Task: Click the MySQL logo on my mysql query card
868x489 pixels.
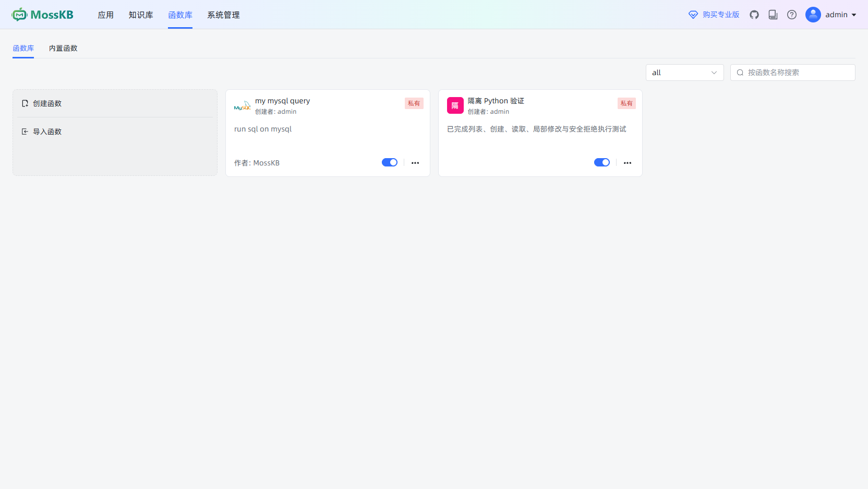Action: tap(243, 105)
